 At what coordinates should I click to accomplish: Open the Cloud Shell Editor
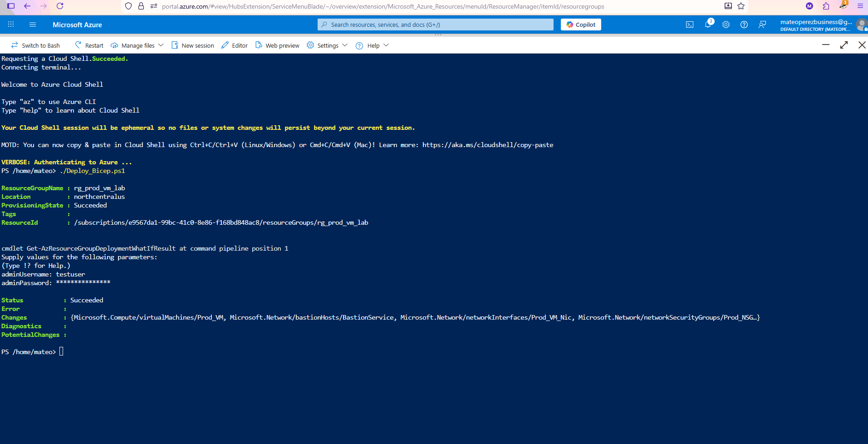[235, 45]
